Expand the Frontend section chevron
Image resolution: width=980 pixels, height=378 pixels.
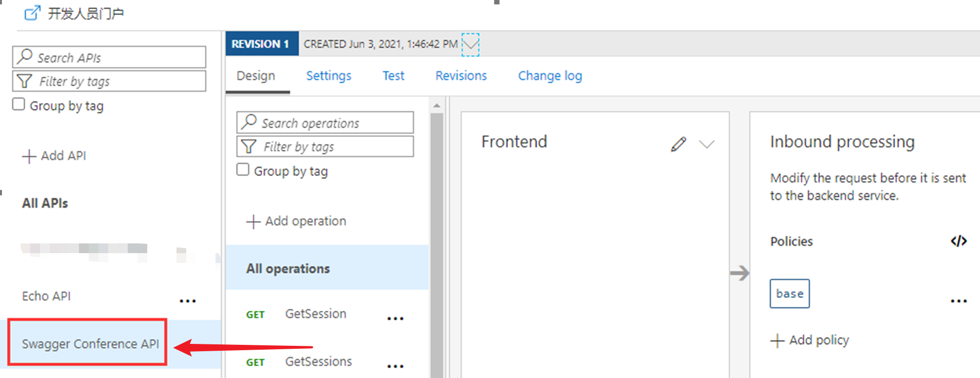click(x=706, y=144)
